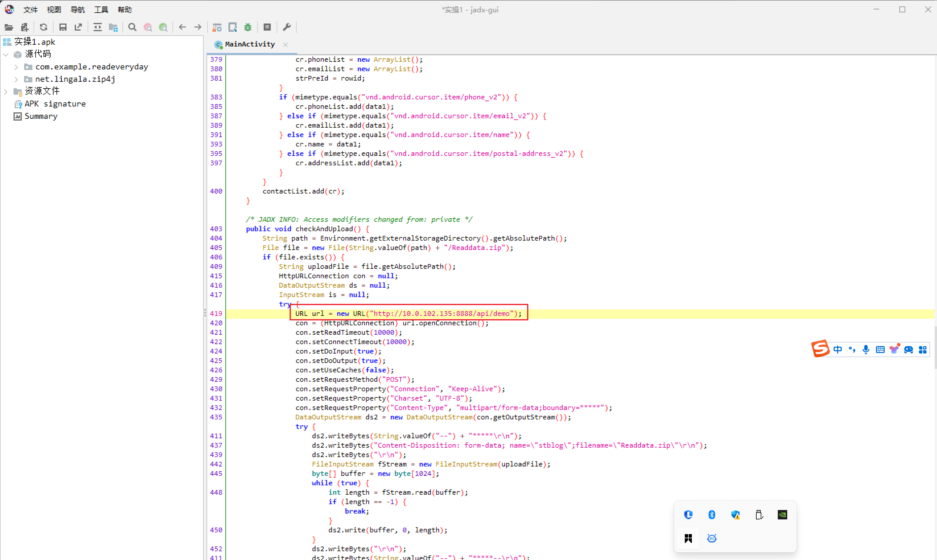Toggle the deobfuscation icon in the toolbar

217,27
